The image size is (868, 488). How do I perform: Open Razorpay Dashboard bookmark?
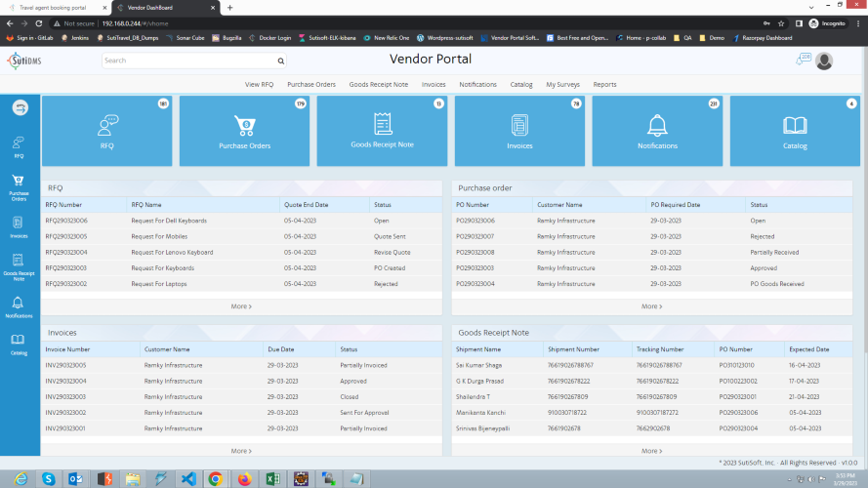point(763,38)
